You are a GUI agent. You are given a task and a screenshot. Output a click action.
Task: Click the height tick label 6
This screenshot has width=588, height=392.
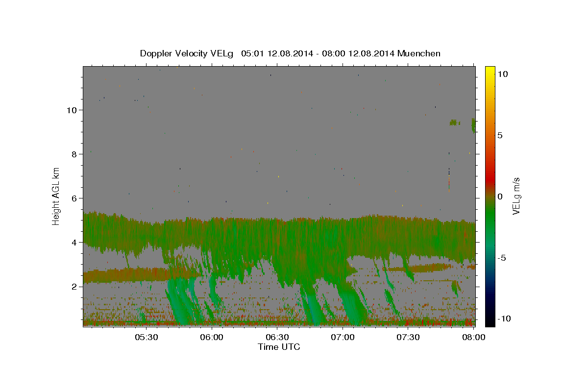(x=73, y=198)
